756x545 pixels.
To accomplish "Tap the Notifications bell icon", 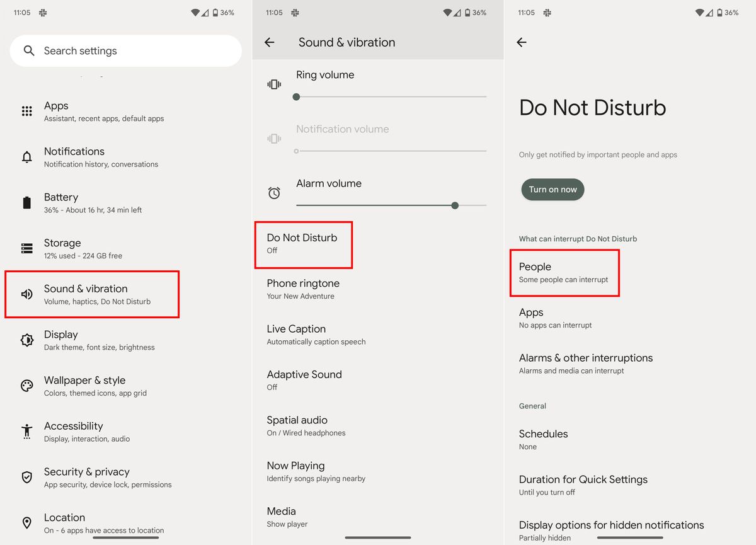I will tap(26, 157).
